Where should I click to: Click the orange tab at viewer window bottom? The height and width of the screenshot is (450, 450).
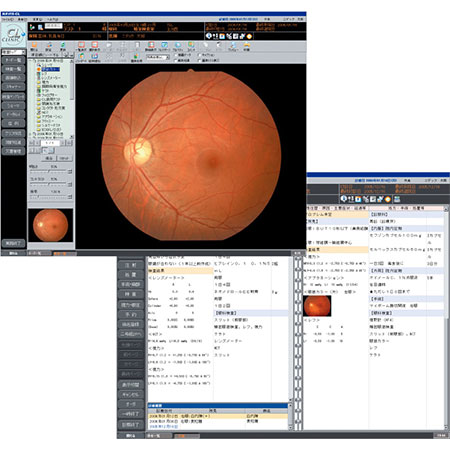coord(64,254)
